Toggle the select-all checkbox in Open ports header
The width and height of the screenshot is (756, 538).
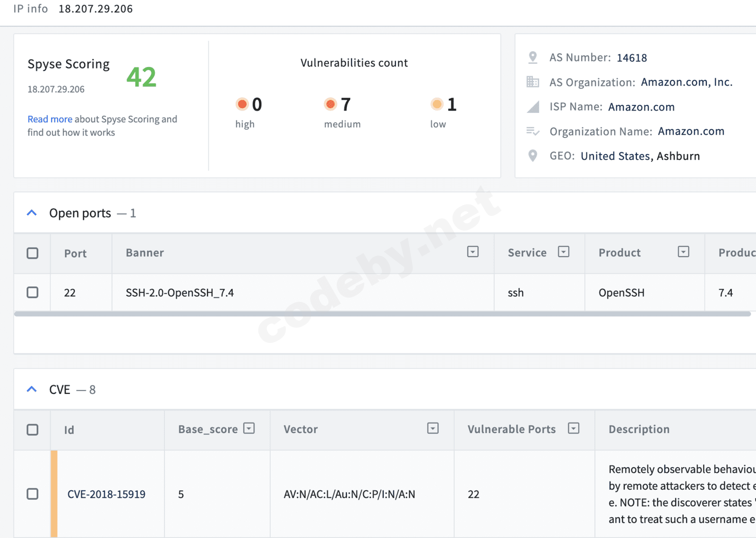[33, 253]
